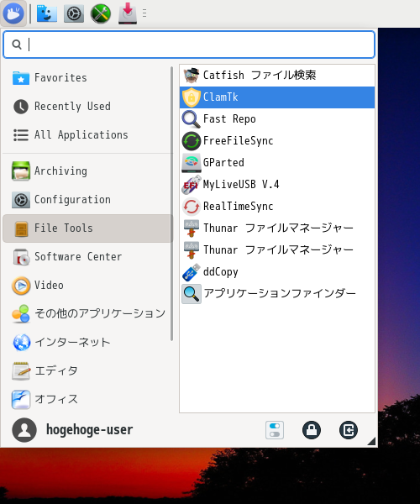The height and width of the screenshot is (504, 420).
Task: Open the installer icon in the top panel
Action: pos(128,13)
